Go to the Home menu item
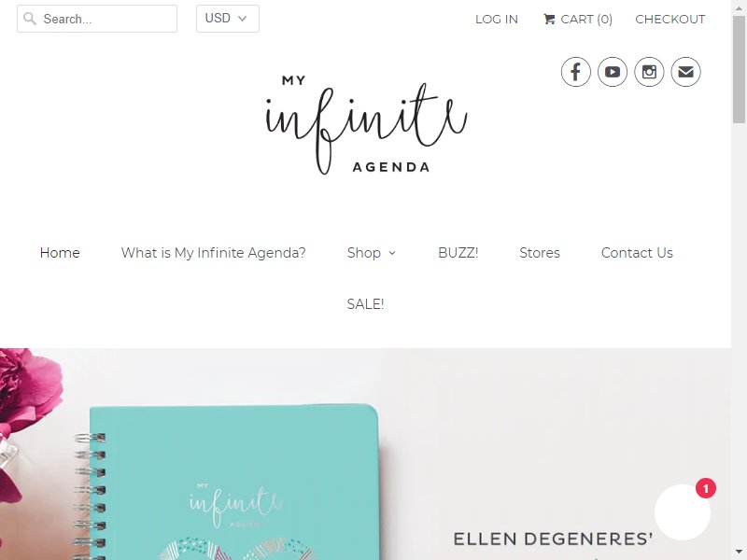 coord(60,253)
